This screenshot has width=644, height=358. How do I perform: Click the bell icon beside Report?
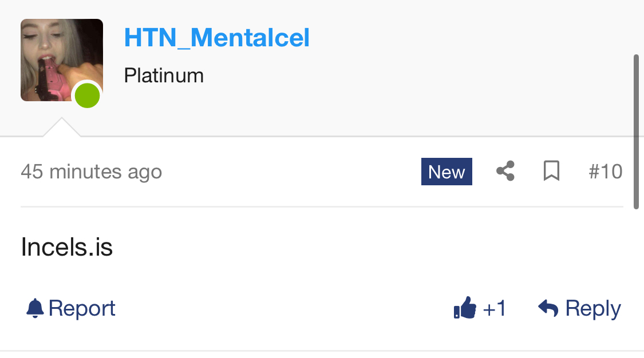[35, 308]
